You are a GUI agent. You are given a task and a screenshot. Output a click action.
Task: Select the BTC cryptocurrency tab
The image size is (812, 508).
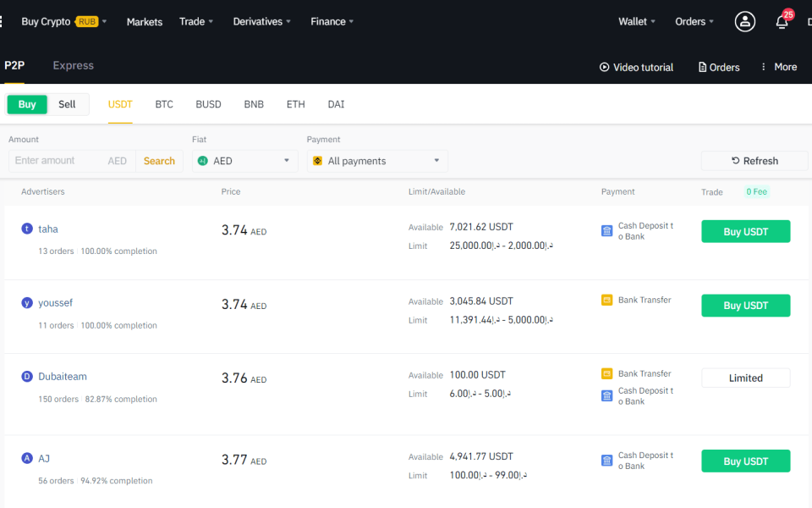pyautogui.click(x=163, y=104)
